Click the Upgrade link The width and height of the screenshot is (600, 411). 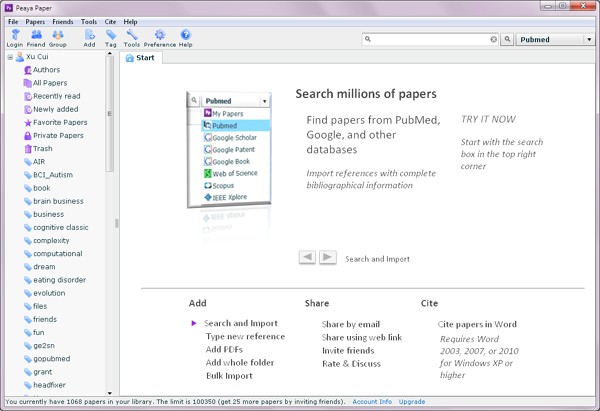412,401
